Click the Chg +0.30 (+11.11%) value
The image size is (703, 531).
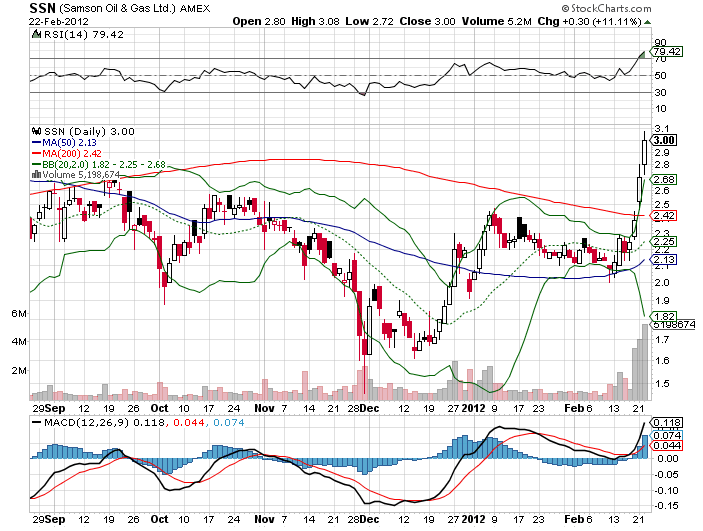[x=590, y=22]
